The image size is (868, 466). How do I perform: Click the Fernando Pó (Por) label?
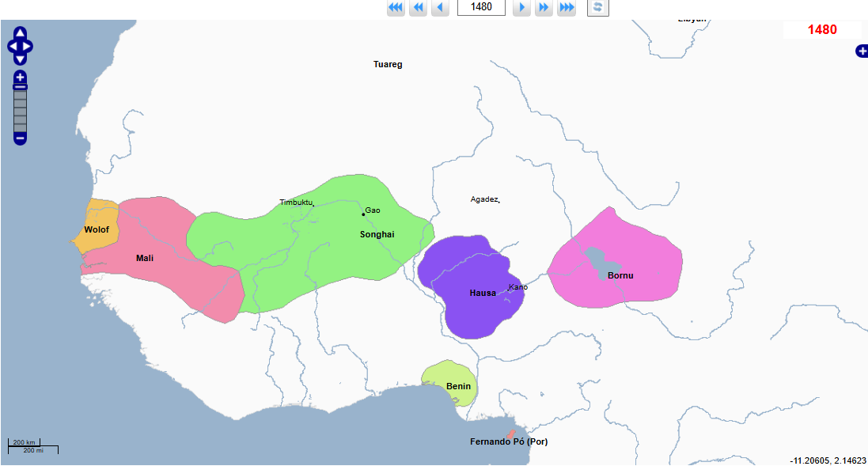coord(509,441)
